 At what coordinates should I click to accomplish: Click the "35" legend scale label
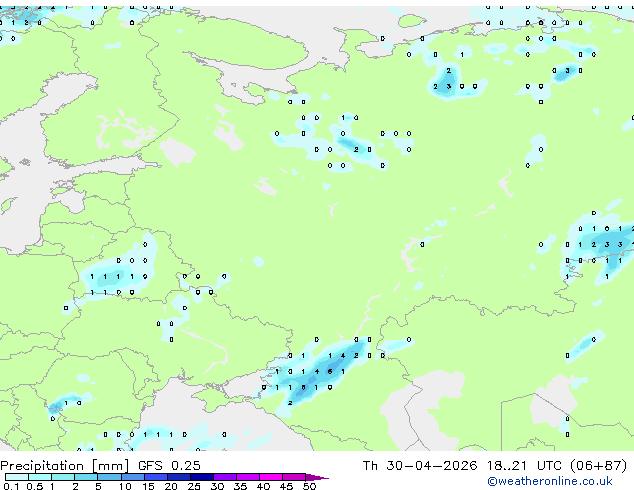[x=240, y=486]
